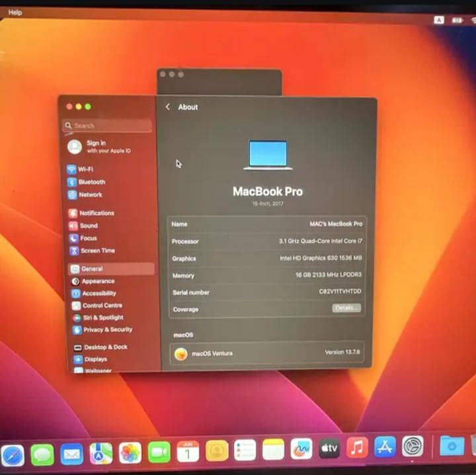Viewport: 476px width, 475px height.
Task: Click the Coverage Details button
Action: (346, 308)
